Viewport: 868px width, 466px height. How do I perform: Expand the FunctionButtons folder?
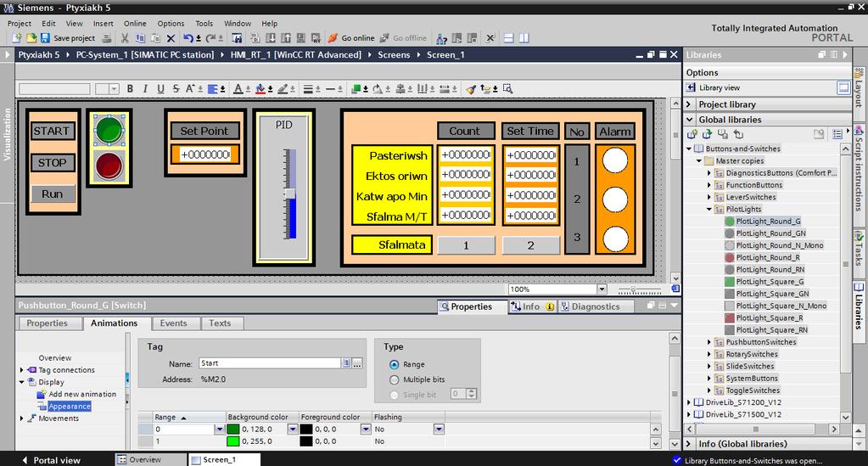708,185
